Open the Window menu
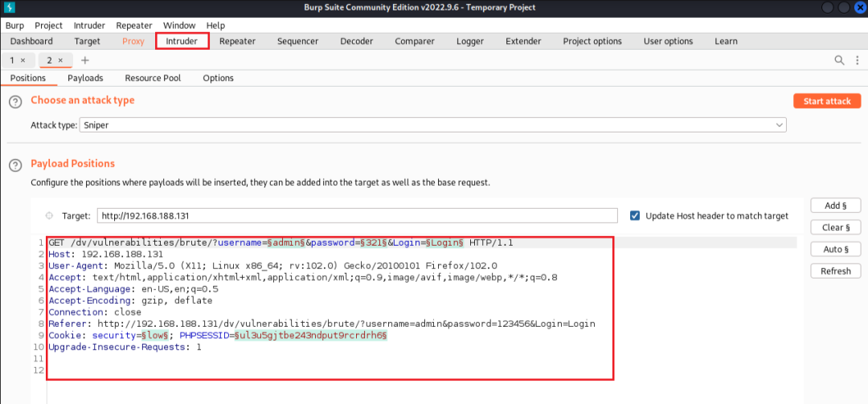This screenshot has width=868, height=404. coord(179,26)
